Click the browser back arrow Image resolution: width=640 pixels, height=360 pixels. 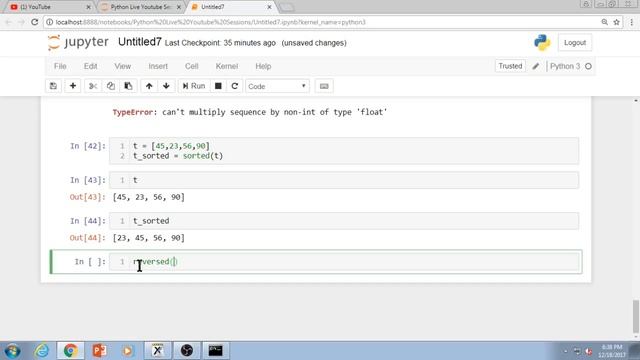(9, 22)
